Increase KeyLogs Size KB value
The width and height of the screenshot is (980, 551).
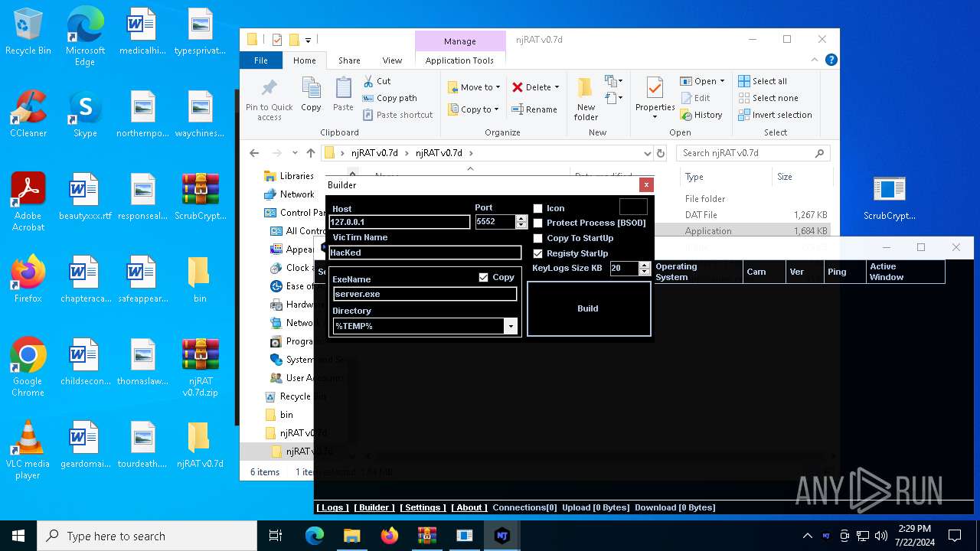[644, 265]
